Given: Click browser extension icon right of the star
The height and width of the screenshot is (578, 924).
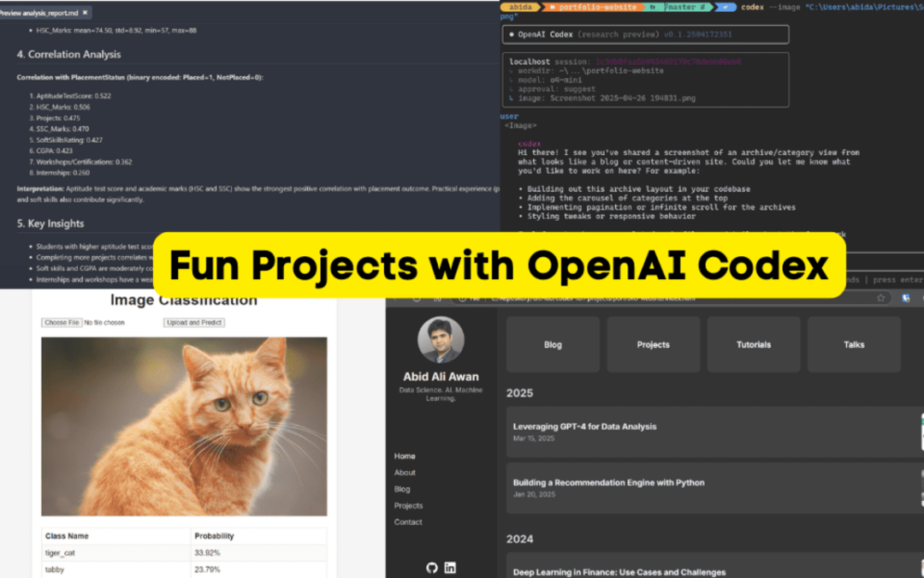Looking at the screenshot, I should pos(906,298).
